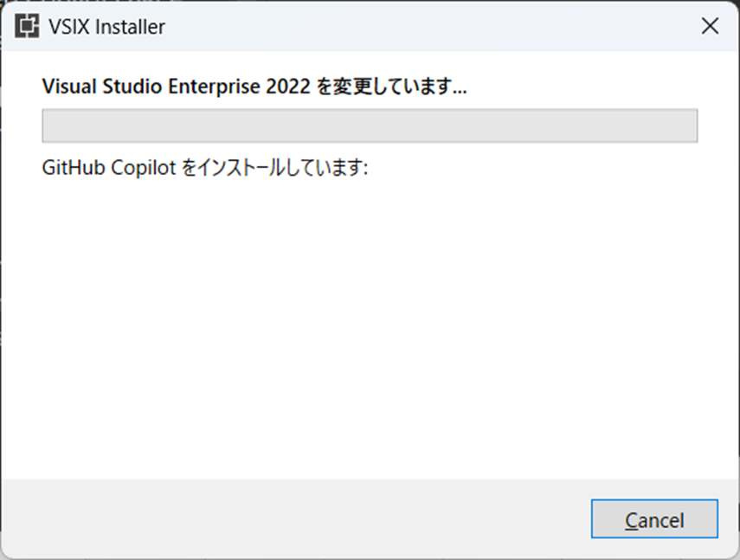The height and width of the screenshot is (560, 740).
Task: Click the VSIX Installer app icon in title bar
Action: (27, 26)
